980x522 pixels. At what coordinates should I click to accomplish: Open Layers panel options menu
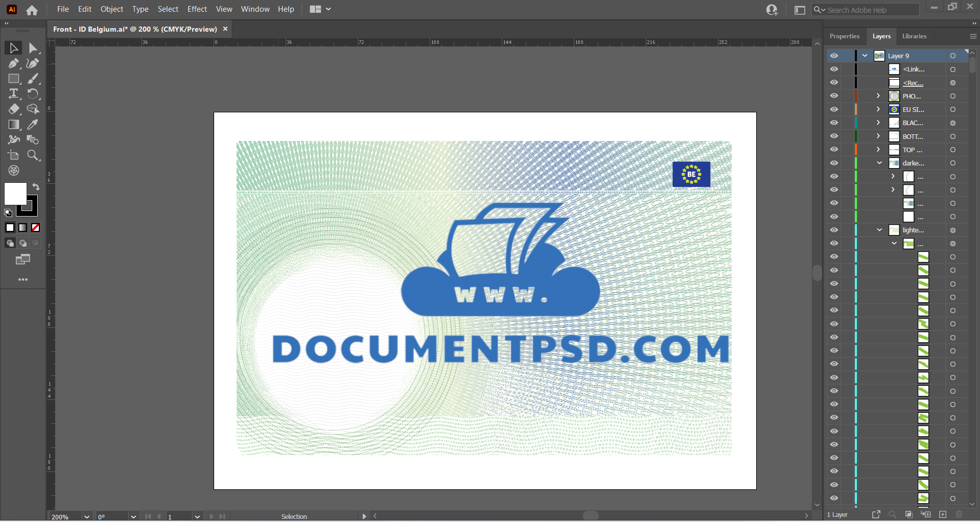point(973,36)
